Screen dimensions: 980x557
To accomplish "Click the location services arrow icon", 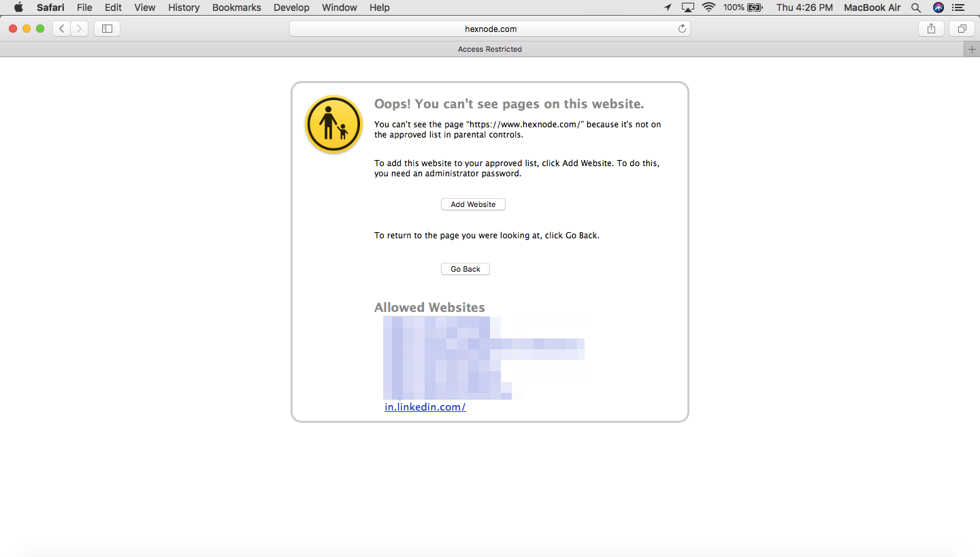I will (668, 7).
